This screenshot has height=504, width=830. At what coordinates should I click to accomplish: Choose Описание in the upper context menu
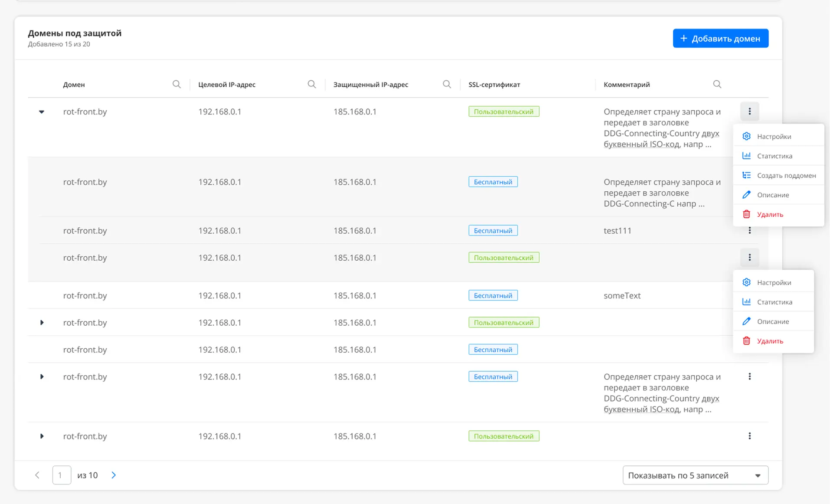778,195
